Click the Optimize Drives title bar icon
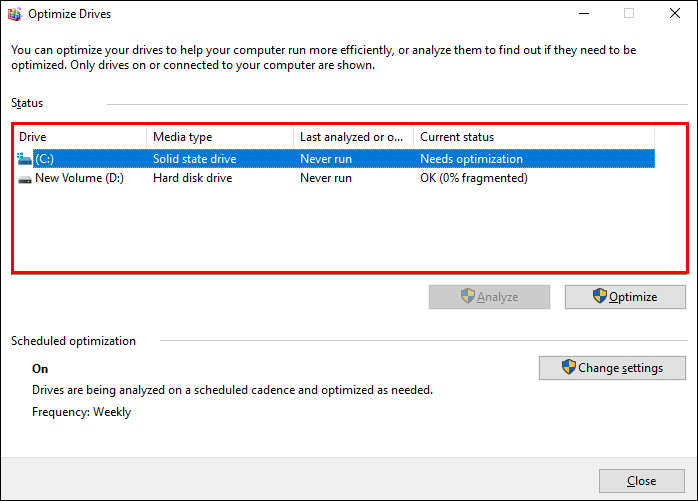Viewport: 698px width, 501px height. (x=14, y=14)
